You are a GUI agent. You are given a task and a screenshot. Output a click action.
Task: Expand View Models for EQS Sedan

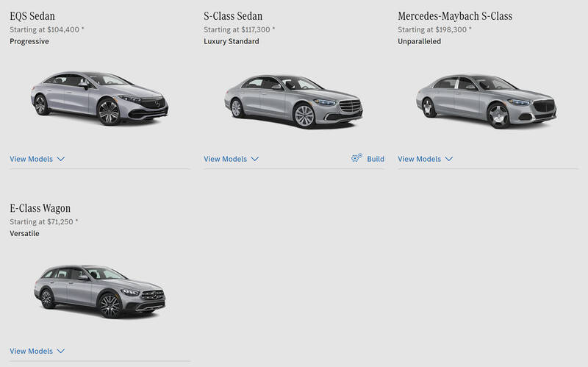coord(37,159)
